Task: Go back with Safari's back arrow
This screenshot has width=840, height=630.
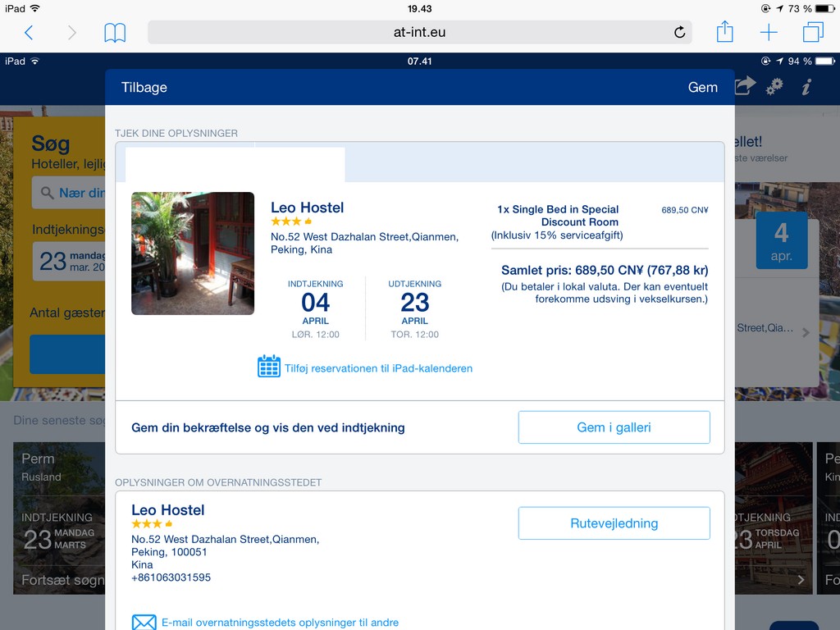Action: point(29,33)
